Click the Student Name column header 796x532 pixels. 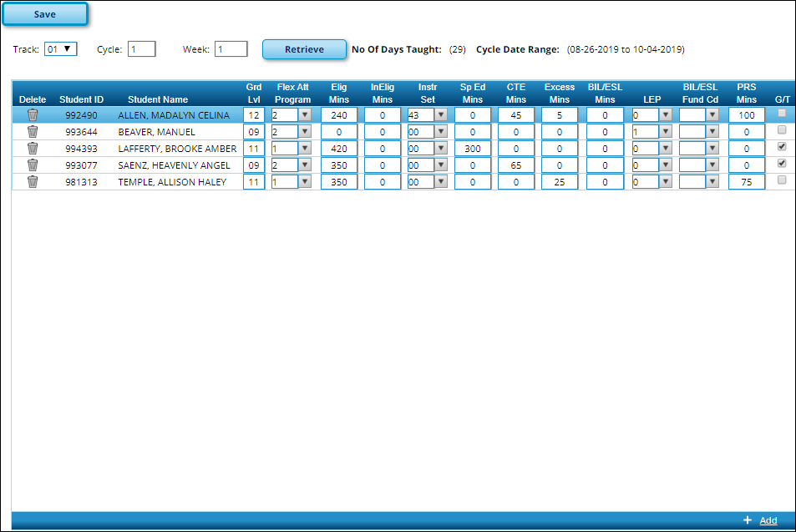click(x=158, y=99)
